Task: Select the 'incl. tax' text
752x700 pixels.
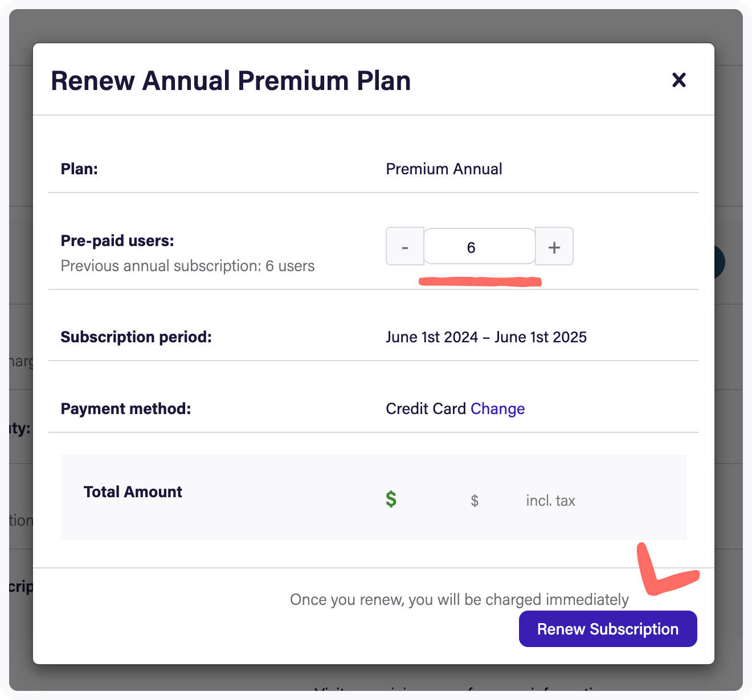Action: (550, 501)
